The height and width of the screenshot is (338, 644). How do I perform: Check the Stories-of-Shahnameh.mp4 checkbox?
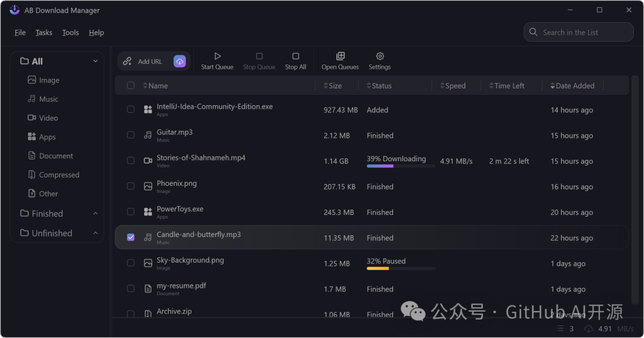(x=131, y=161)
